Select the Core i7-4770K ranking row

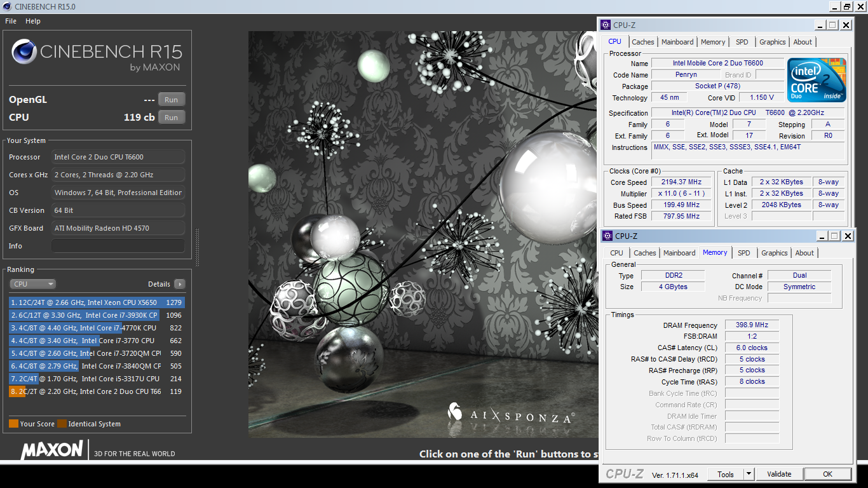[96, 328]
